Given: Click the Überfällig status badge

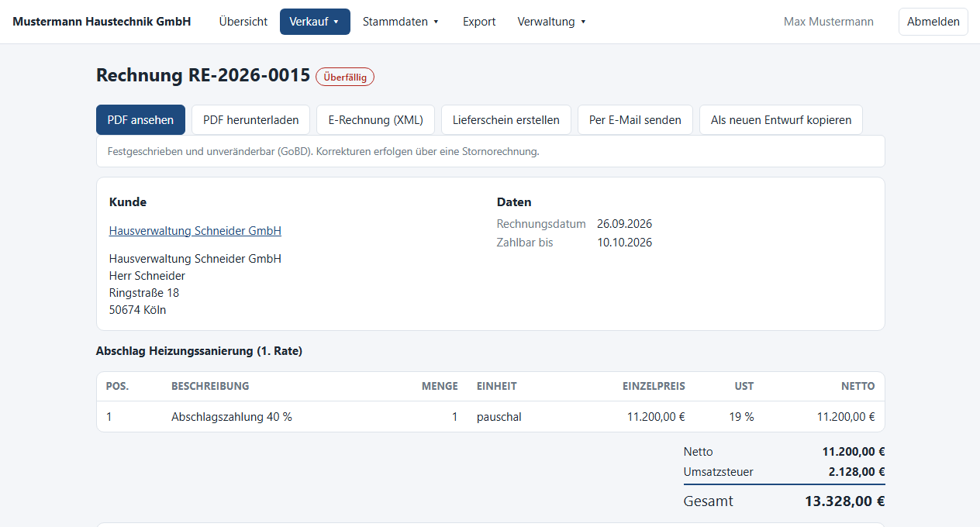Looking at the screenshot, I should (345, 77).
